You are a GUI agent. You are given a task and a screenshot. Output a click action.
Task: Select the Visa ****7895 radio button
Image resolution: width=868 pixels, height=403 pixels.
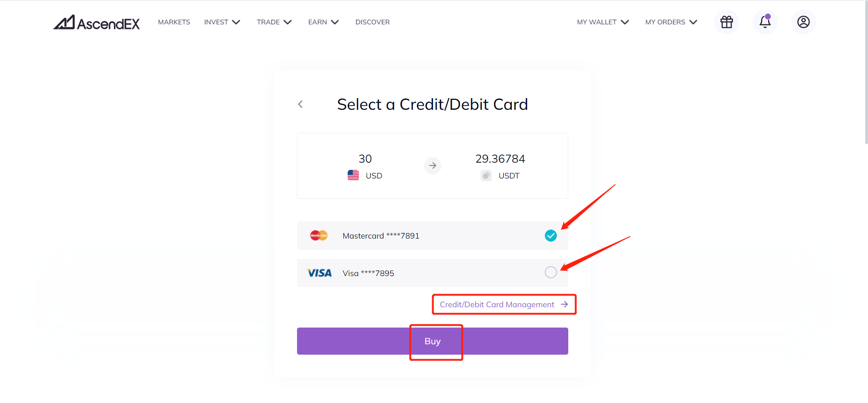[x=551, y=272]
